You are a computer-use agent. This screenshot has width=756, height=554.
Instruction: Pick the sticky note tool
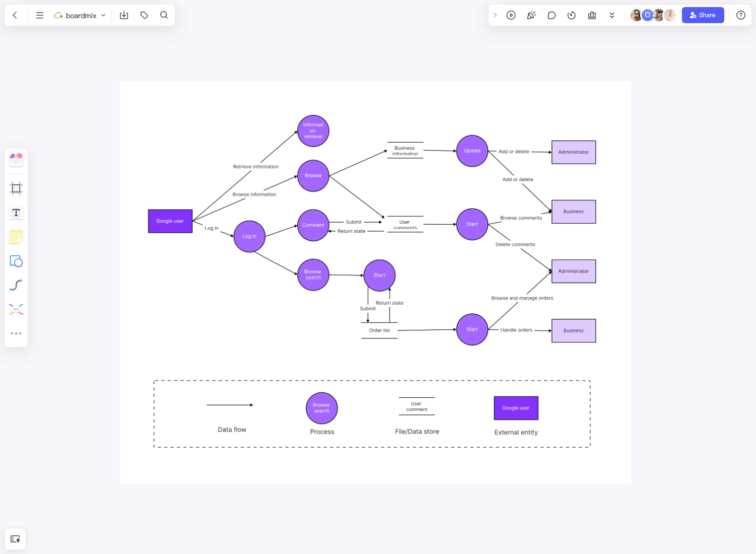(x=16, y=237)
